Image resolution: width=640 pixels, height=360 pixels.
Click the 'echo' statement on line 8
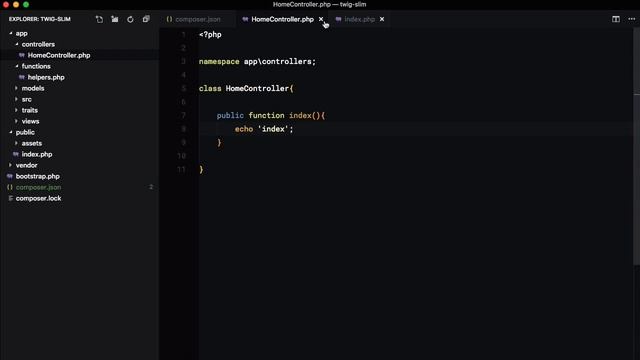click(x=244, y=129)
